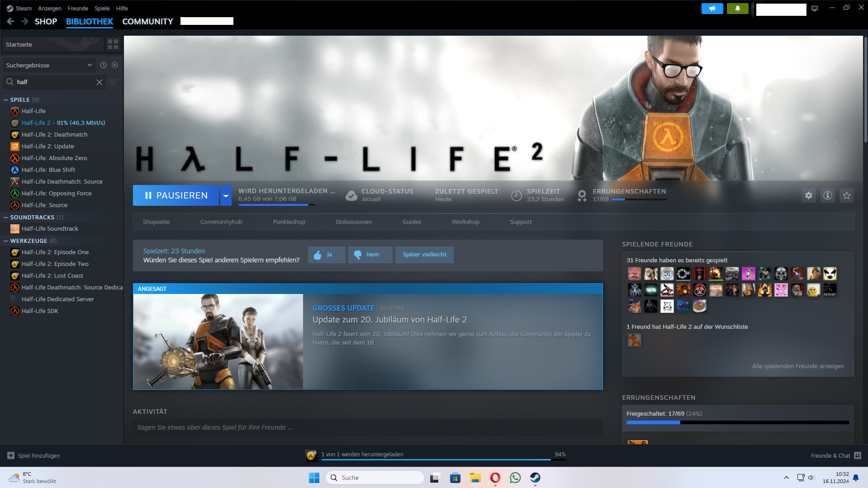This screenshot has width=868, height=488.
Task: Open game settings gear icon
Action: [808, 195]
